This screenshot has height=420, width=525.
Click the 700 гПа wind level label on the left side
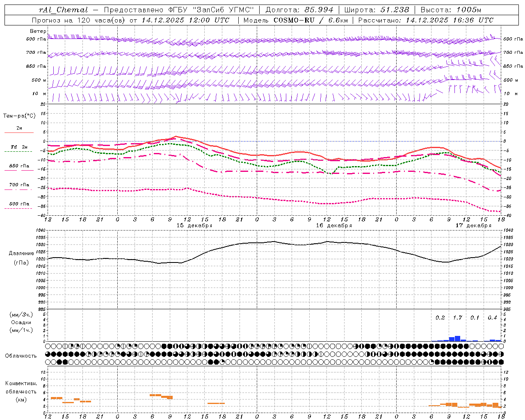[36, 52]
